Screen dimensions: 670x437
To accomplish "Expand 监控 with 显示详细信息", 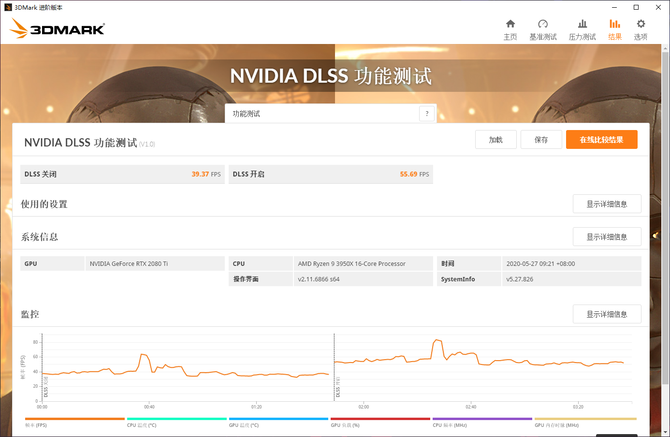I will (606, 314).
